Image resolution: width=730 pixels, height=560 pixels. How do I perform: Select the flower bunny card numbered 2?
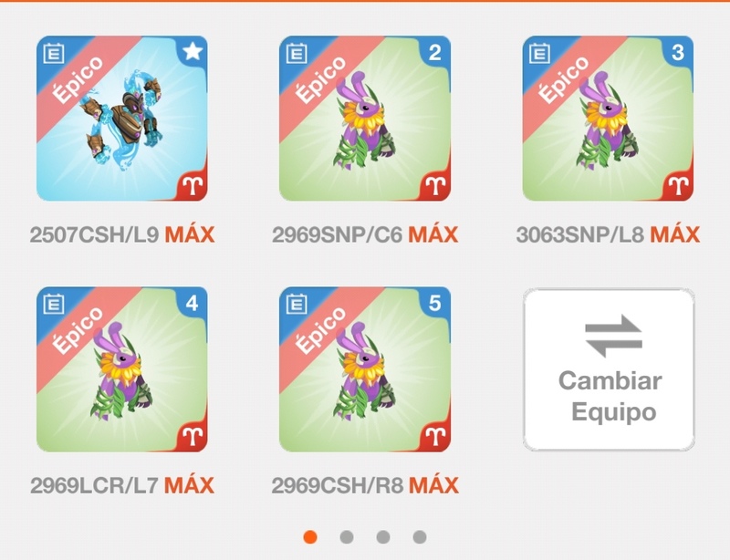[x=365, y=119]
